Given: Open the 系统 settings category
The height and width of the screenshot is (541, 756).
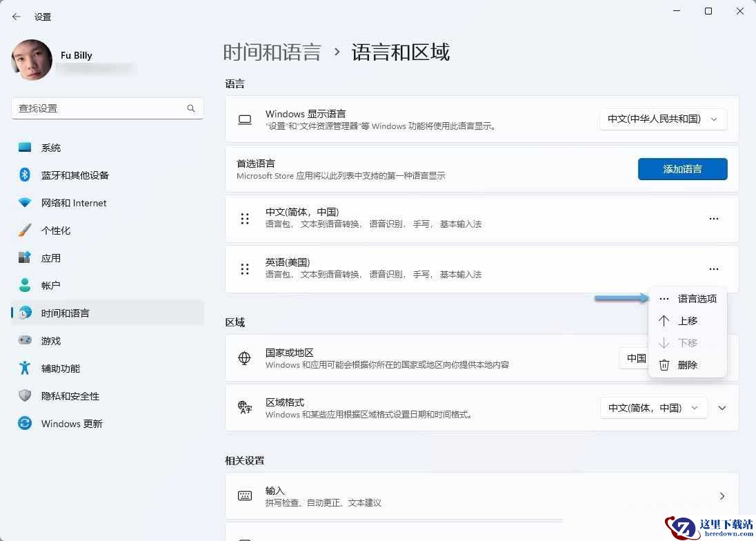Looking at the screenshot, I should click(107, 148).
